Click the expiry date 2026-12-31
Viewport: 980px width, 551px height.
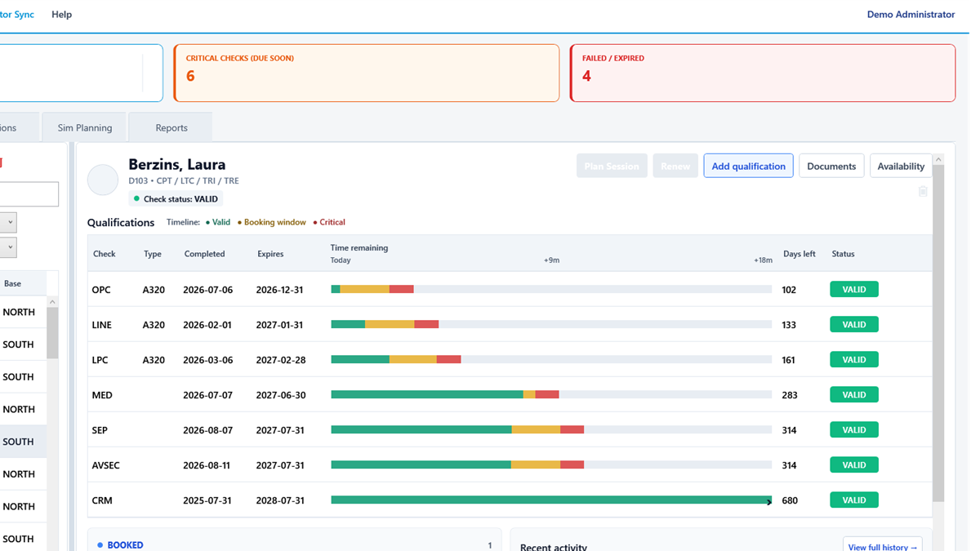click(280, 290)
